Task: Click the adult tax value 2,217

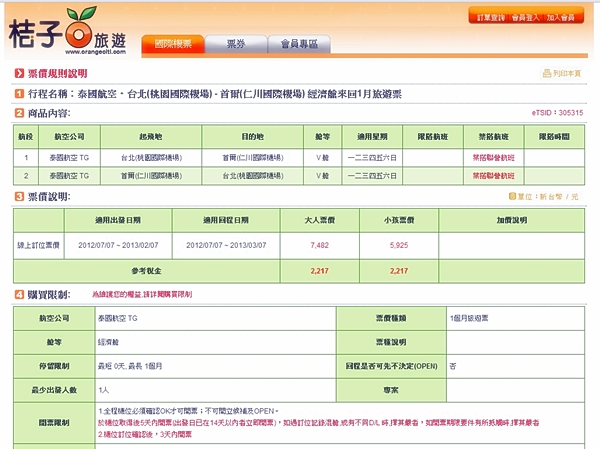Action: (320, 271)
